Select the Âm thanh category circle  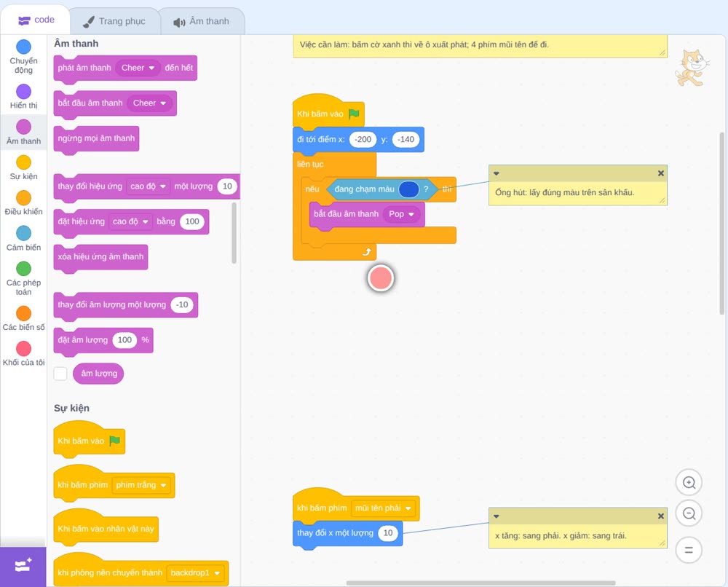click(x=24, y=126)
